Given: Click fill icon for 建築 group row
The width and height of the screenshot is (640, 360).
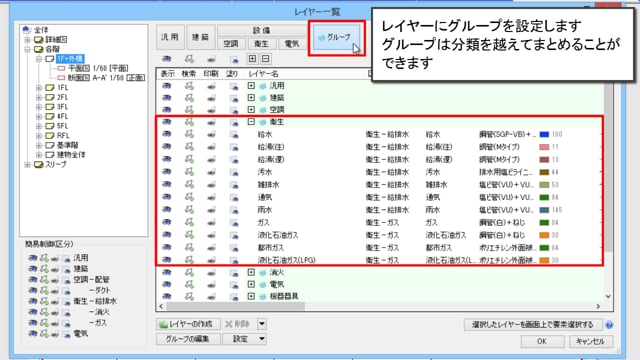Looking at the screenshot, I should pos(233,98).
